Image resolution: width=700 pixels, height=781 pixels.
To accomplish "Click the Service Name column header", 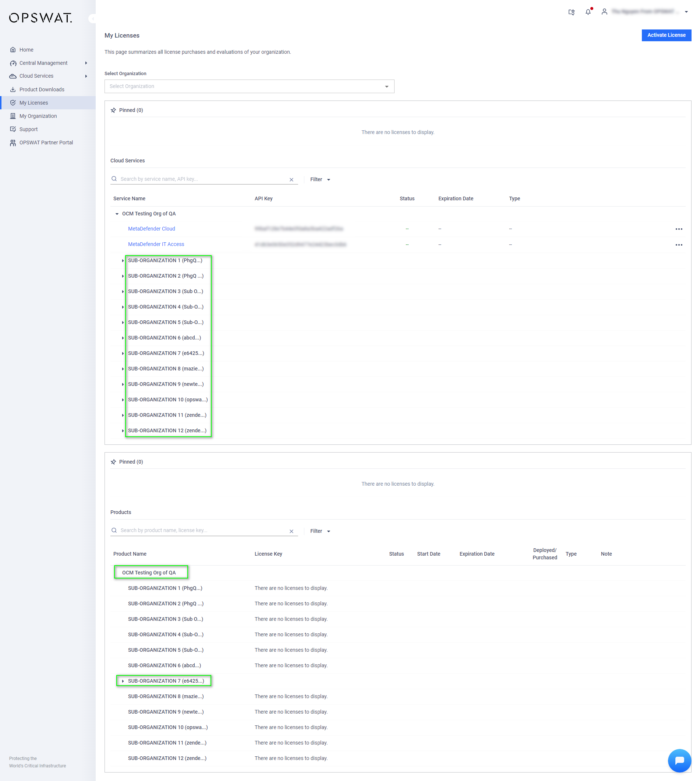I will point(129,199).
